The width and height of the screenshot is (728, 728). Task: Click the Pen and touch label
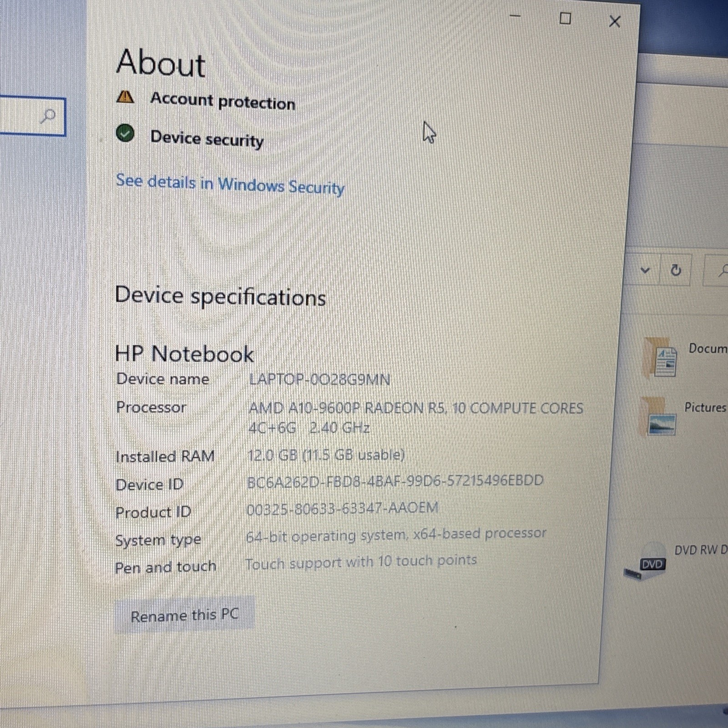pyautogui.click(x=166, y=567)
